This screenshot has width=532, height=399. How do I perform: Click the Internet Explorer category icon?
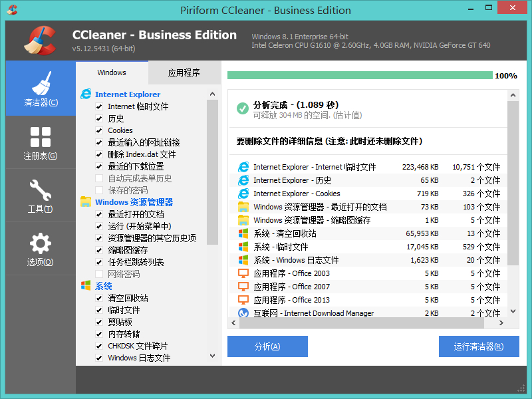point(86,94)
